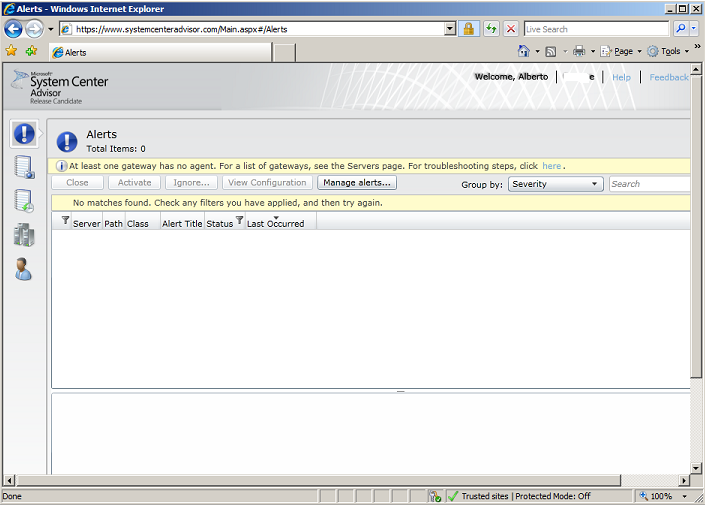Click the System Center Advisor logo
The height and width of the screenshot is (505, 705).
pos(60,87)
